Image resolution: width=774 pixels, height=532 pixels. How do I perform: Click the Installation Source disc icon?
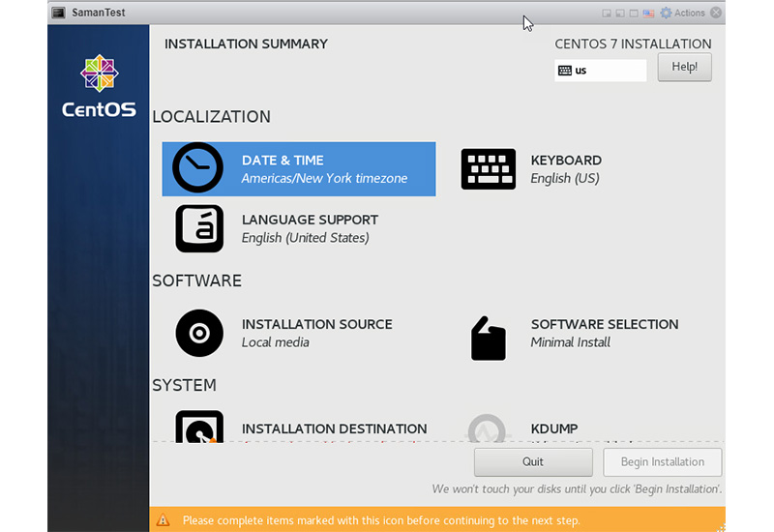199,334
